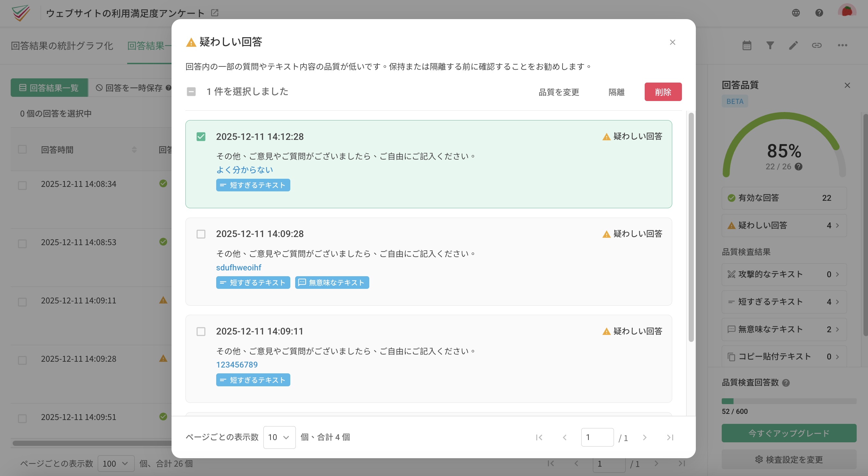Switch to 回答結果の統計グラフ化 tab
Screen dimensions: 868x476
click(62, 46)
